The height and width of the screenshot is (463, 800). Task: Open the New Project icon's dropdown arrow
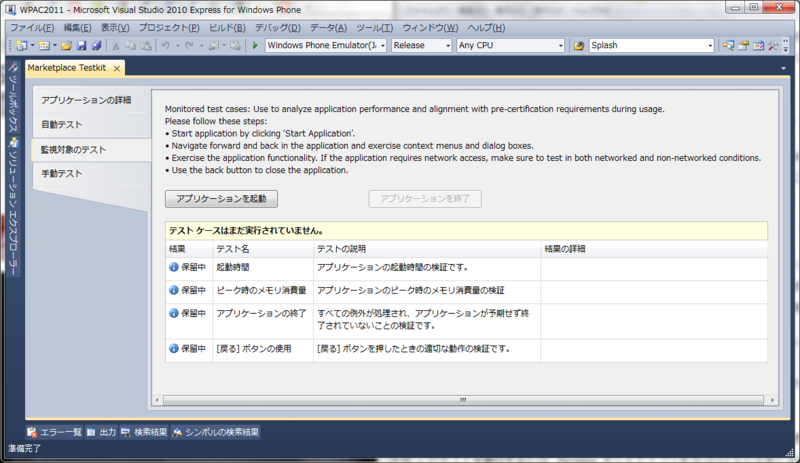(32, 45)
